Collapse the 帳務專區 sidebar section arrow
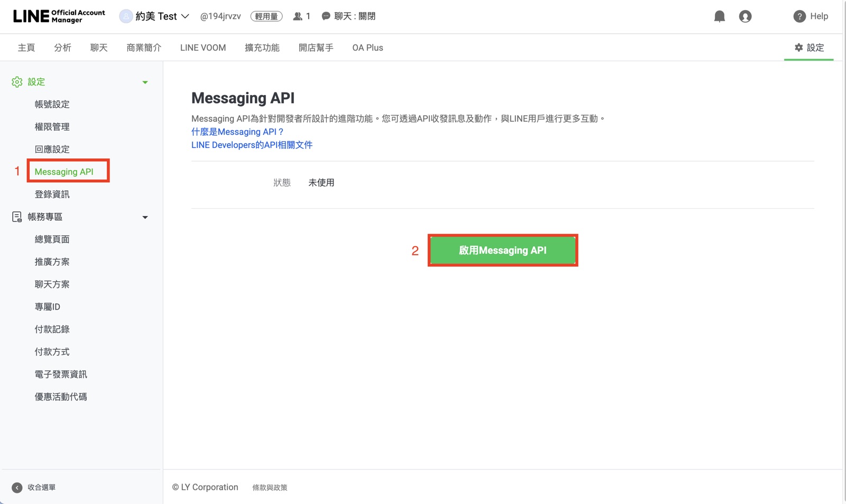846x504 pixels. tap(145, 218)
